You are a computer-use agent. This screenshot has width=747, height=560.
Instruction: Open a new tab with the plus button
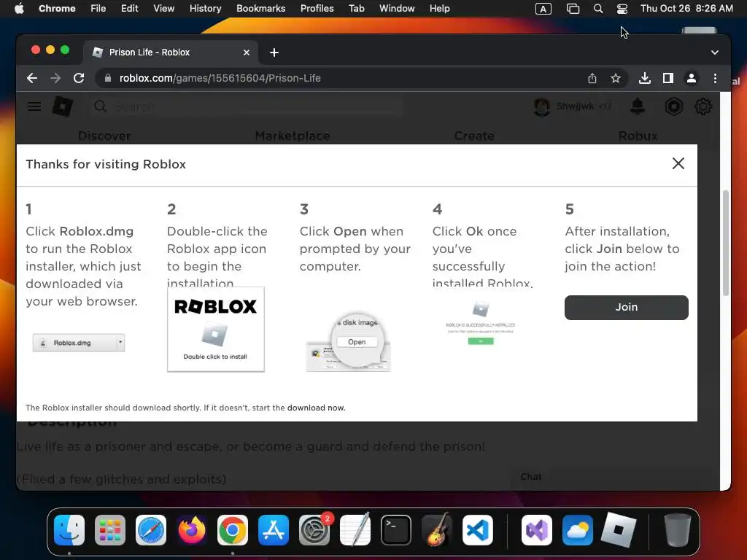pyautogui.click(x=274, y=52)
